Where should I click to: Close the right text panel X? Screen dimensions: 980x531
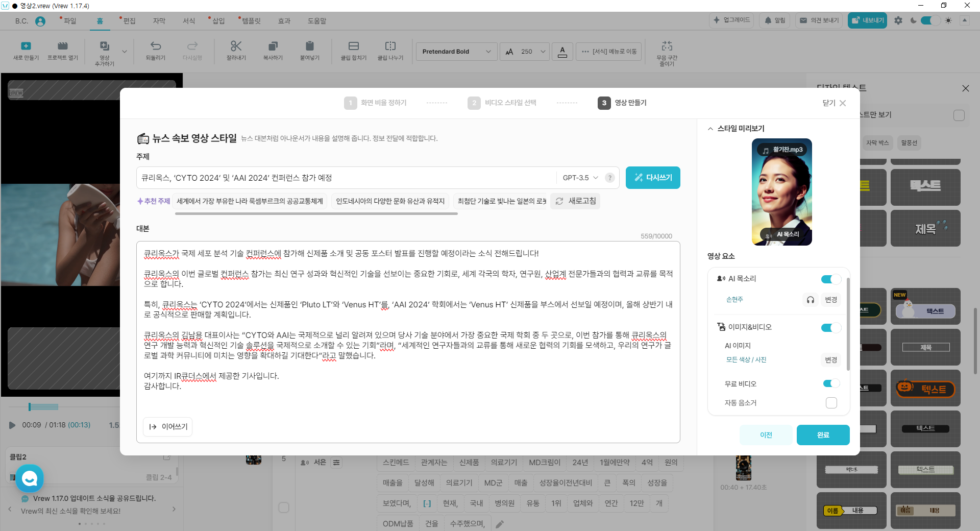click(966, 88)
